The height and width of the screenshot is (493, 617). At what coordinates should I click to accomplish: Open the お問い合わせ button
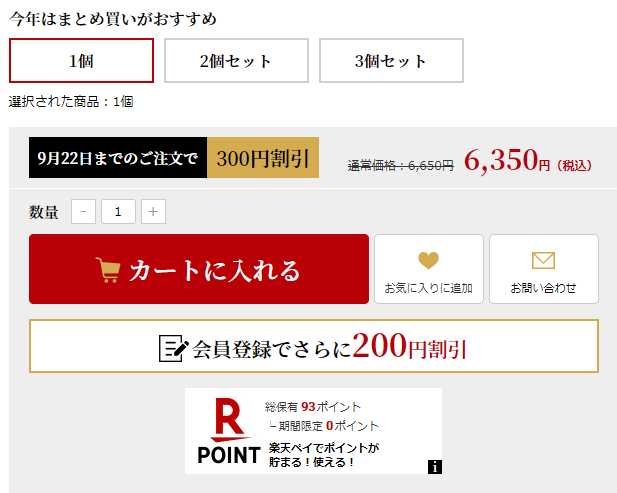point(543,269)
